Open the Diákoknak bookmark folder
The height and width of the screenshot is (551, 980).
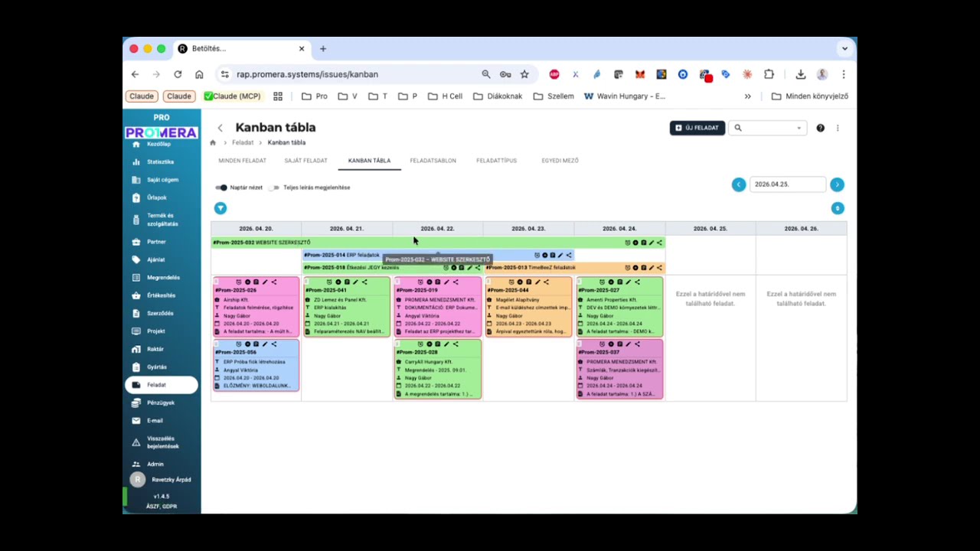tap(498, 96)
